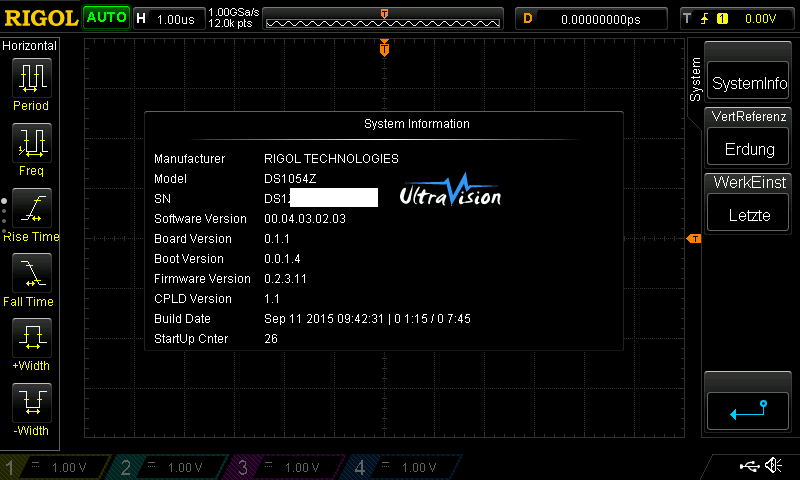800x480 pixels.
Task: Select the Fall Time measurement icon
Action: pos(32,272)
